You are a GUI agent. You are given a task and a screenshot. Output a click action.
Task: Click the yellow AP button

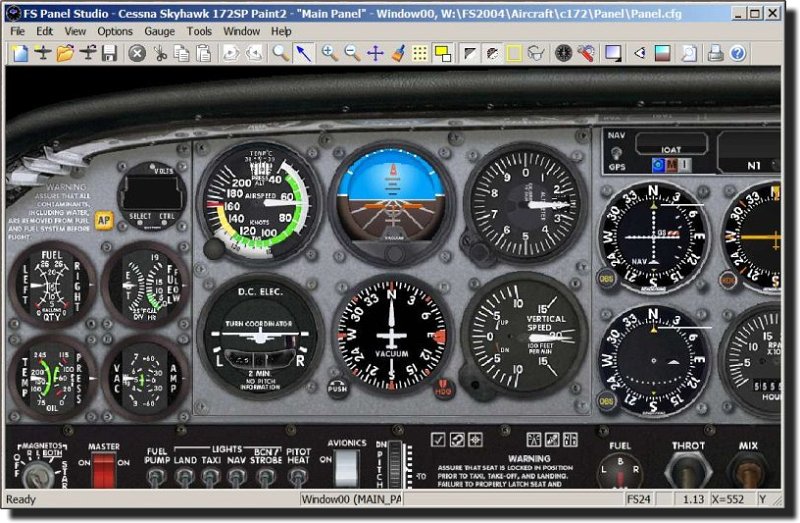(x=104, y=220)
